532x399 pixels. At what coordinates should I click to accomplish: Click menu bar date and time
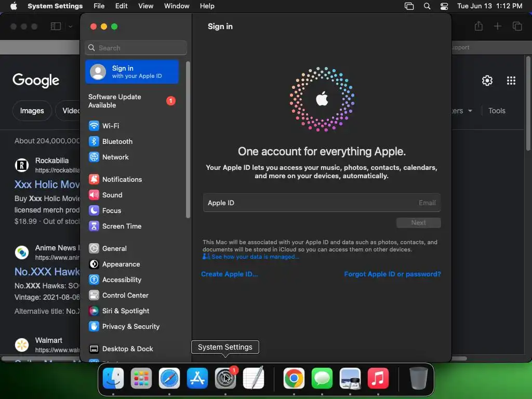pos(489,6)
